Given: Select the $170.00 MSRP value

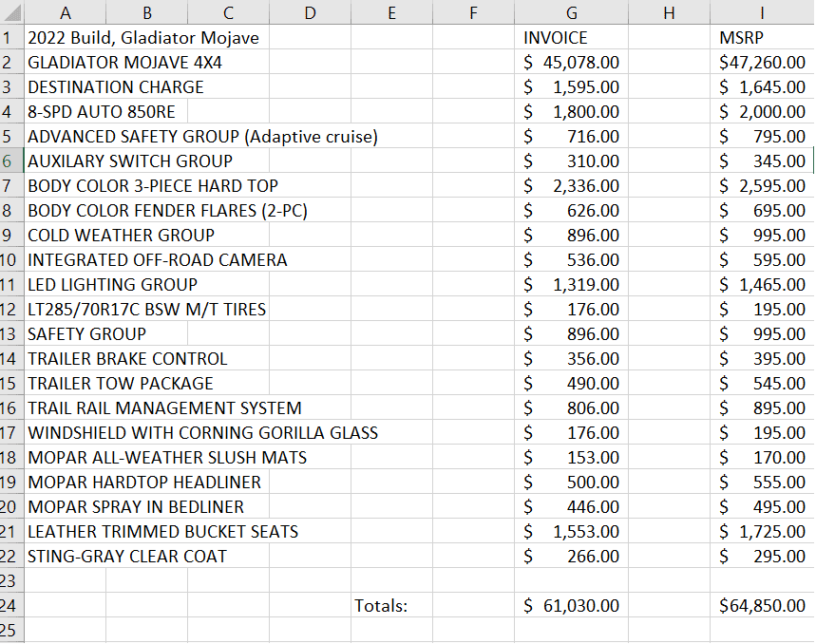Looking at the screenshot, I should (x=762, y=457).
